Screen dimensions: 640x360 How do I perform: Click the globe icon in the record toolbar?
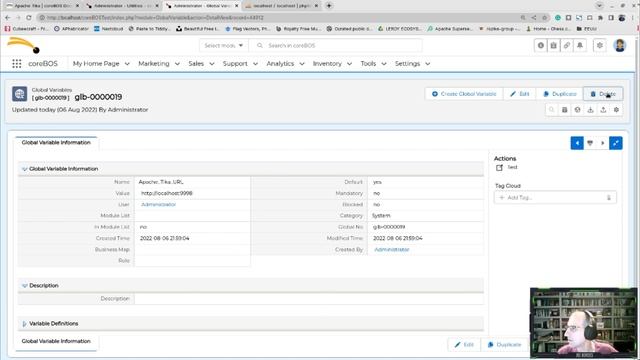tap(578, 110)
